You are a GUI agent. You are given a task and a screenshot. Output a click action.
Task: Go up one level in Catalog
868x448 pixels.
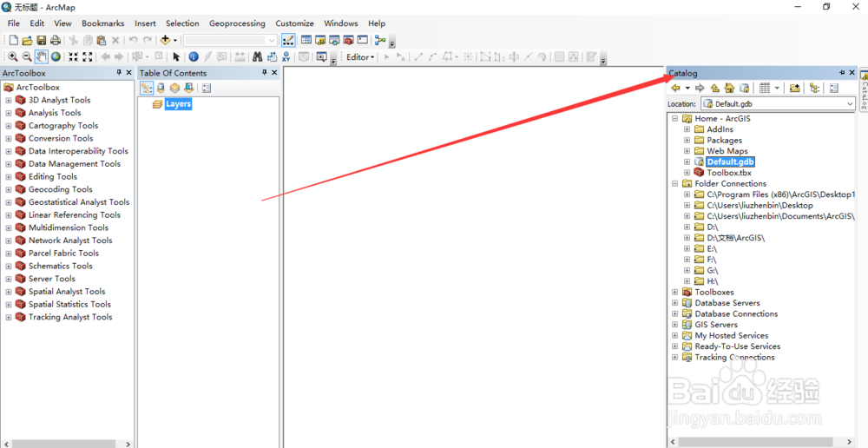(x=714, y=88)
